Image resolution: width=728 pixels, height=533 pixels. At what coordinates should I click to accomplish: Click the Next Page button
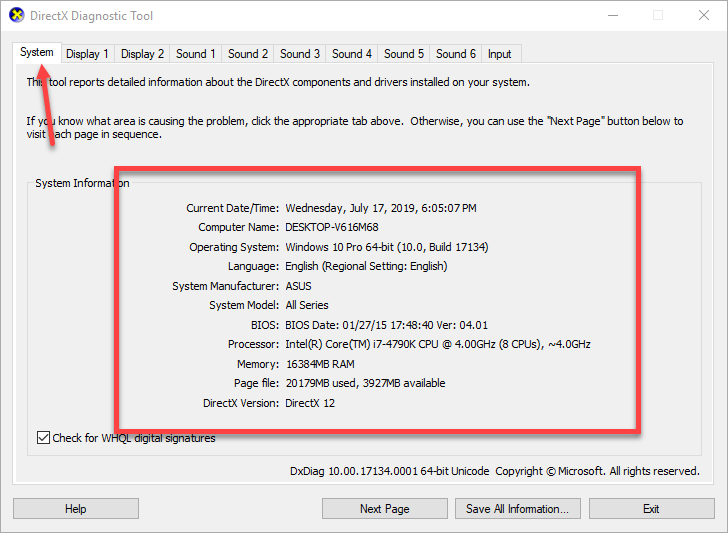click(x=384, y=509)
